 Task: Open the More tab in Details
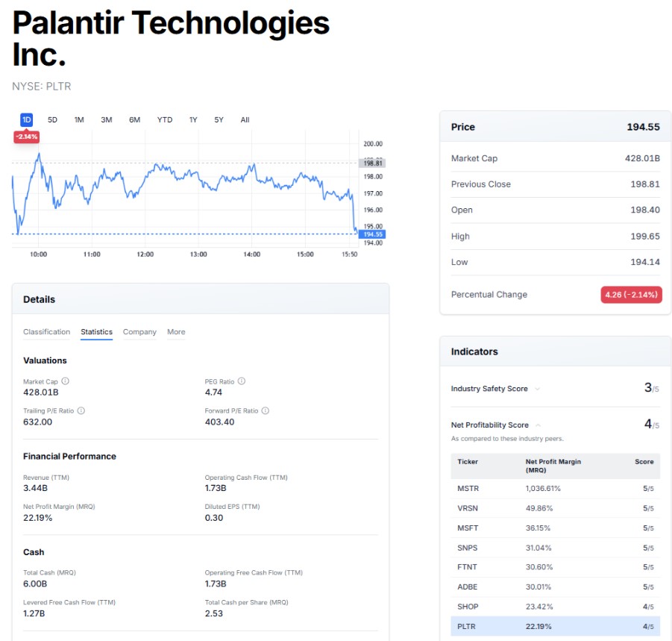click(176, 332)
